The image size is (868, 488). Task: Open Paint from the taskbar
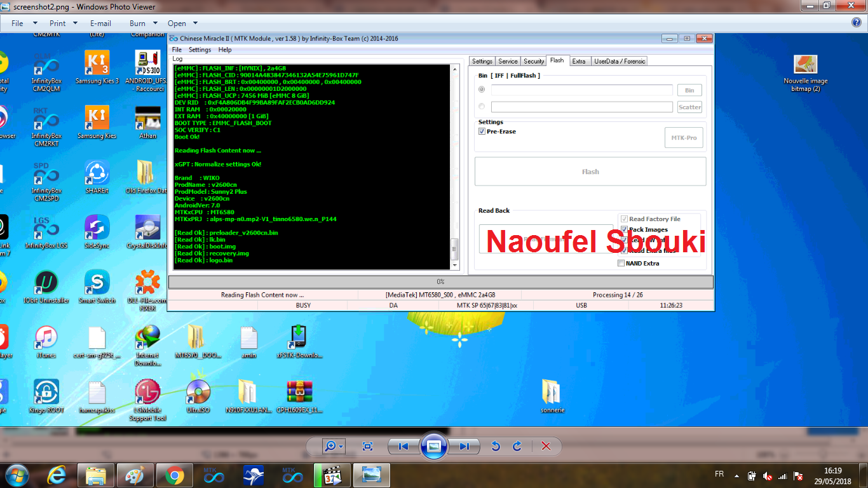tap(135, 475)
